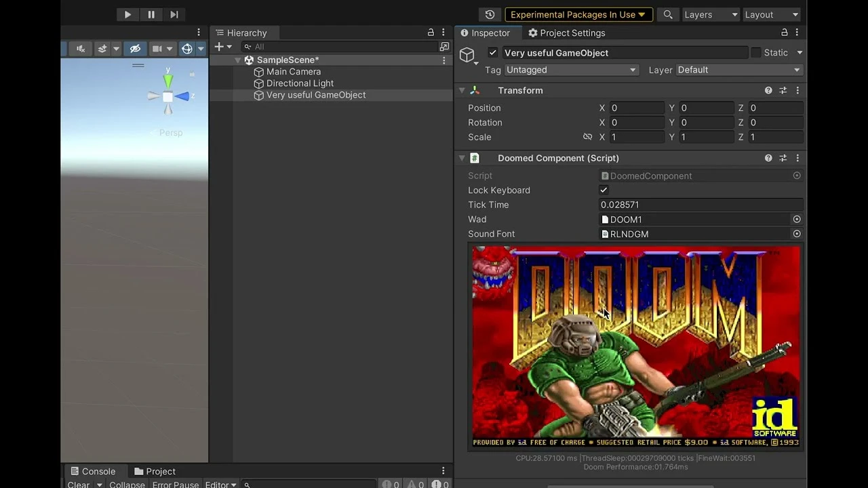Uncheck the Lock Keyboard checkbox

coord(604,190)
